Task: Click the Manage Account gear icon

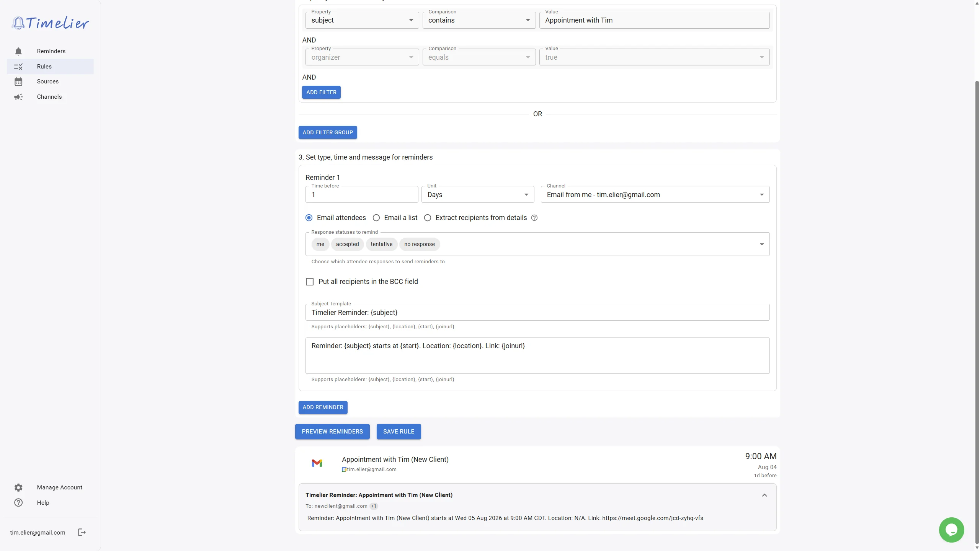Action: (x=18, y=487)
